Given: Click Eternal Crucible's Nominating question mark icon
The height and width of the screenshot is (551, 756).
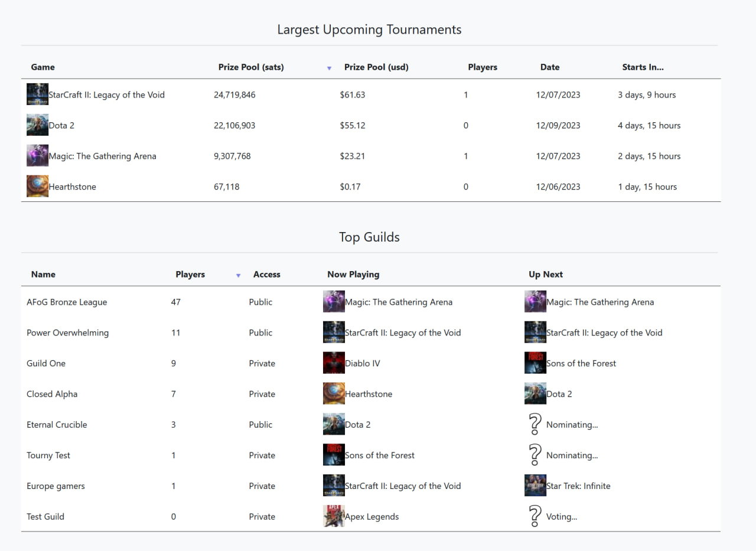Looking at the screenshot, I should 535,424.
